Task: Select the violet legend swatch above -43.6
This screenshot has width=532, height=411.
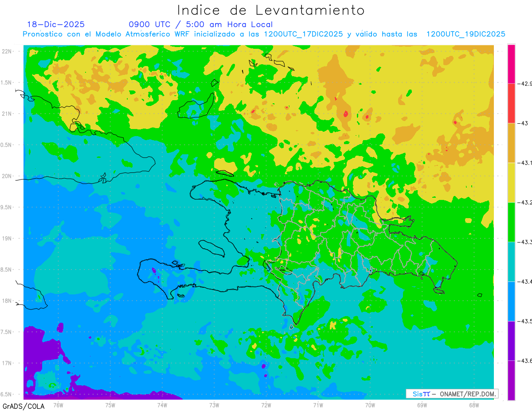Action: 511,341
